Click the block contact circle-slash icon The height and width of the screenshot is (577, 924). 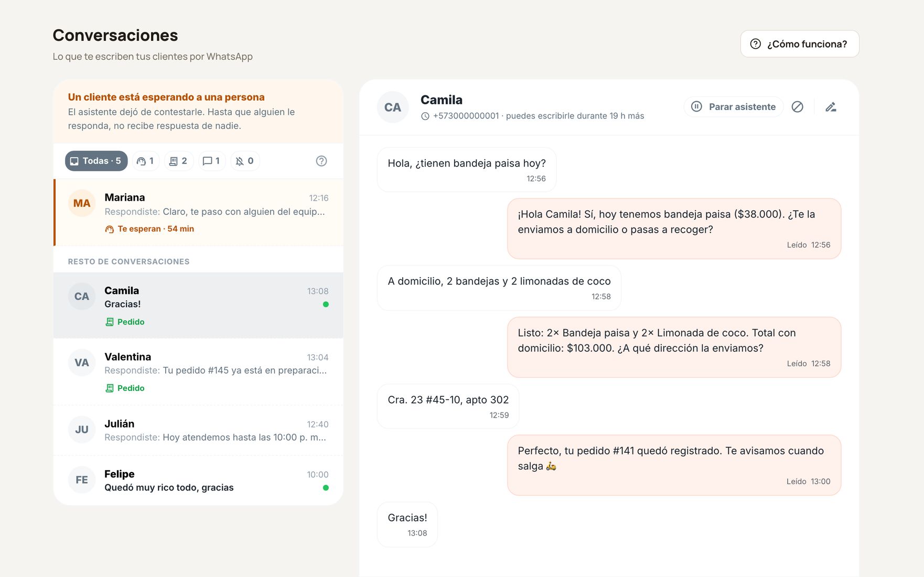[x=797, y=107]
